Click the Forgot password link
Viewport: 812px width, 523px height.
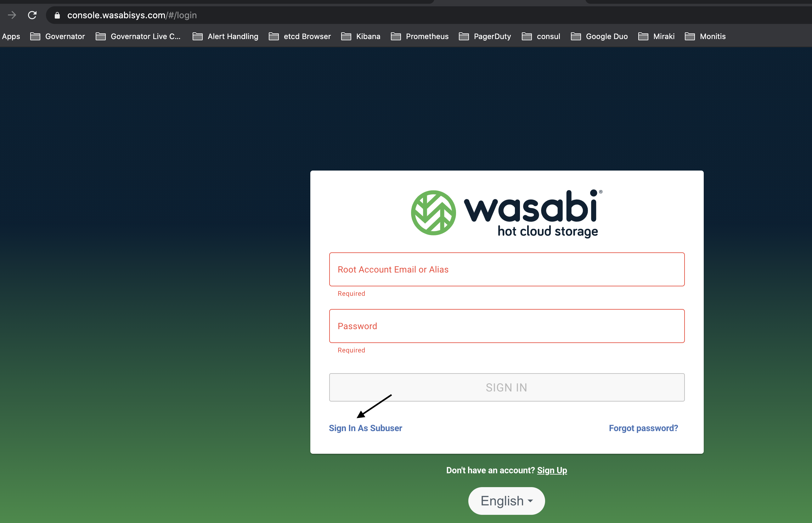pos(643,428)
